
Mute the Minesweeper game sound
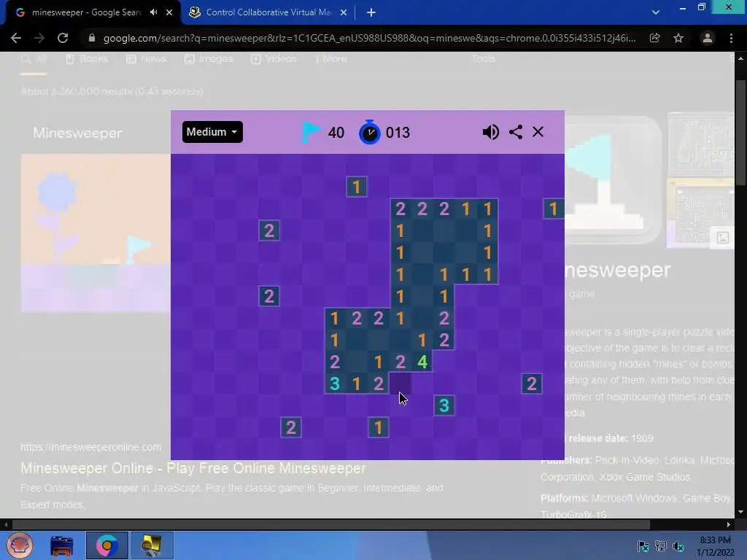490,132
